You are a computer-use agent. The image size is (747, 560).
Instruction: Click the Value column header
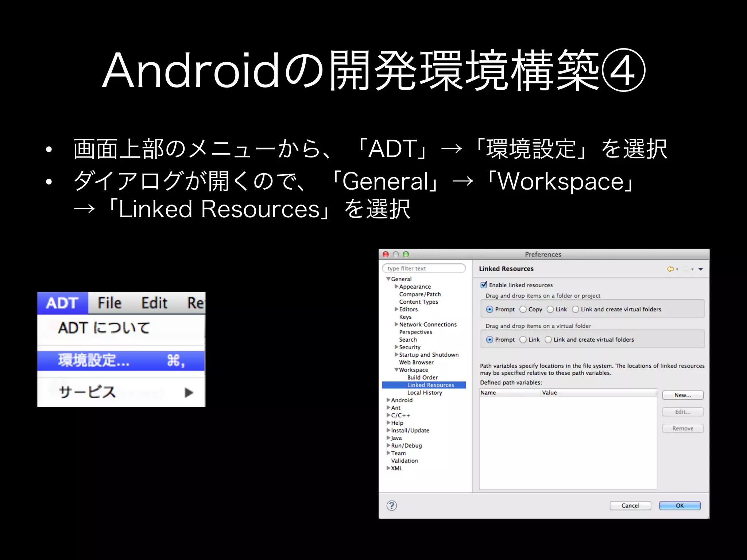point(599,393)
